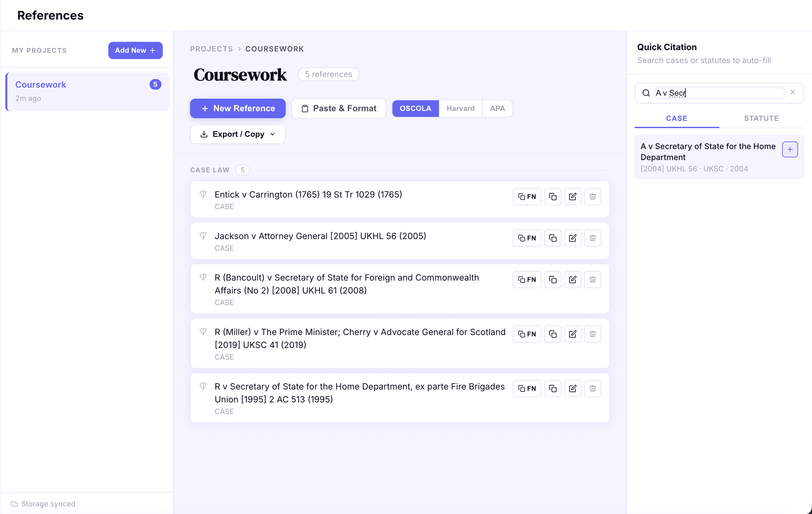The height and width of the screenshot is (514, 812).
Task: Copy footnote for Entick v Carrington
Action: pyautogui.click(x=527, y=197)
